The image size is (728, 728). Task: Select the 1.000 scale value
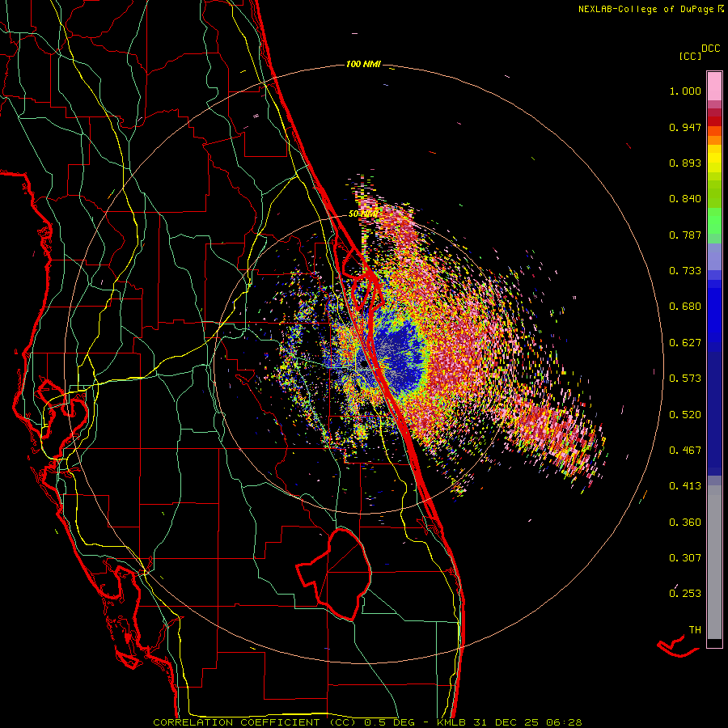coord(685,91)
